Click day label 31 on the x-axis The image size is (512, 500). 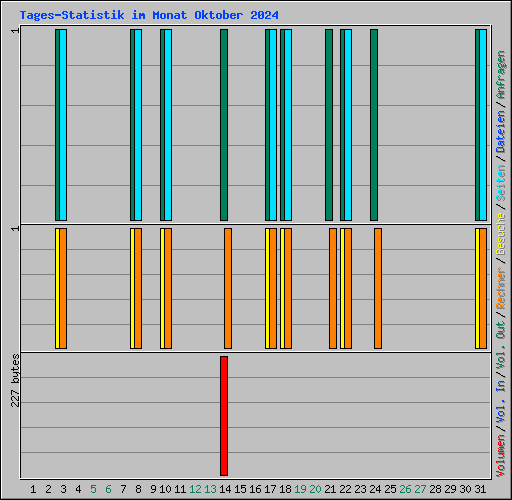(480, 489)
